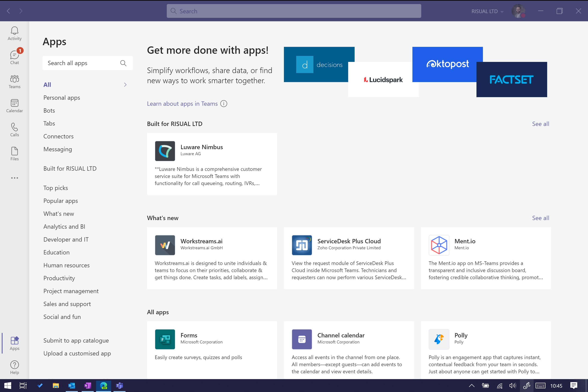Select the Tabs category
Image resolution: width=588 pixels, height=392 pixels.
coord(49,123)
